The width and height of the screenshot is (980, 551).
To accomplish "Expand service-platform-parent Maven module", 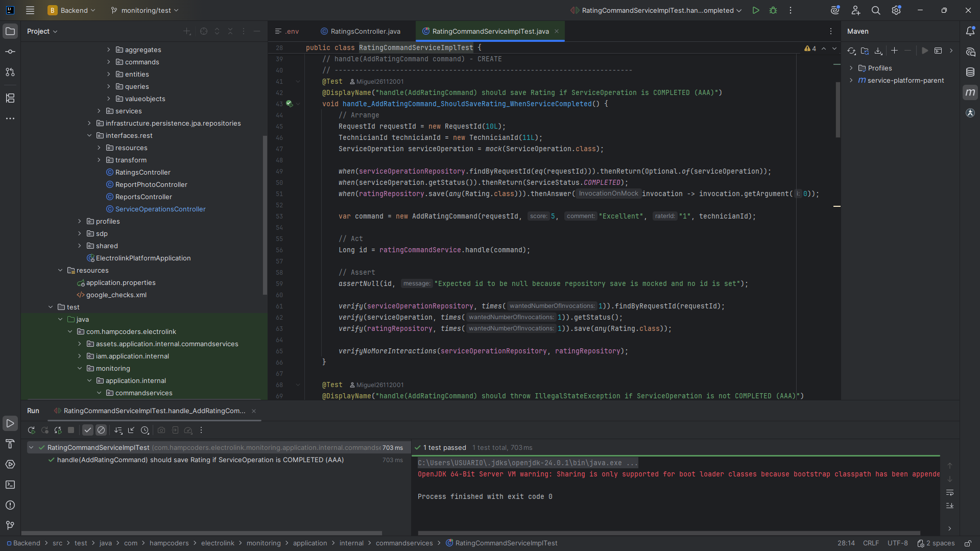I will click(851, 80).
